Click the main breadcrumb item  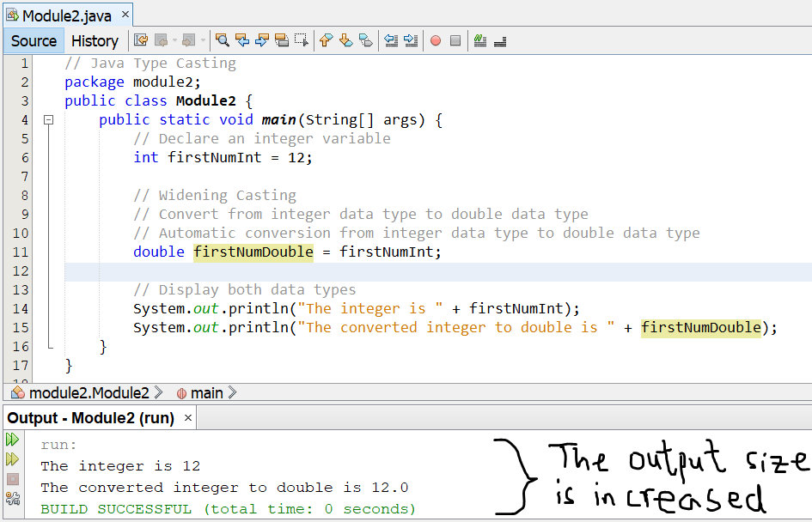tap(206, 392)
